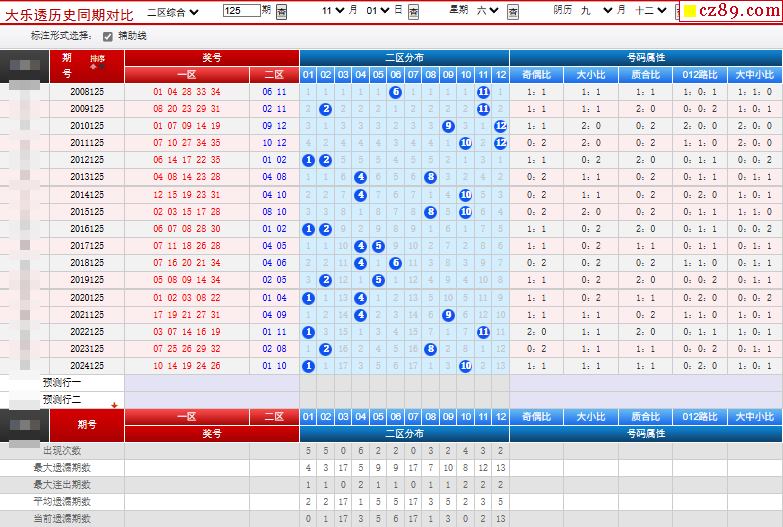Select blue ball 09 in row 2021125
This screenshot has height=527, width=783.
[448, 315]
